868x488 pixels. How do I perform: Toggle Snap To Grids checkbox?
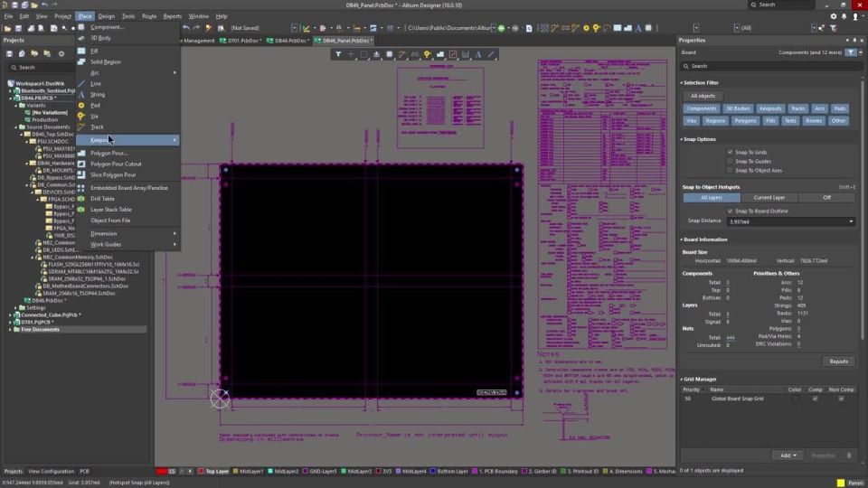pos(731,152)
